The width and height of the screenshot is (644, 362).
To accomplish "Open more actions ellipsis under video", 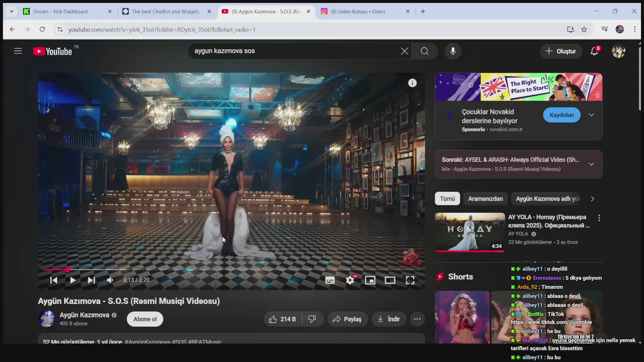I will [x=417, y=319].
